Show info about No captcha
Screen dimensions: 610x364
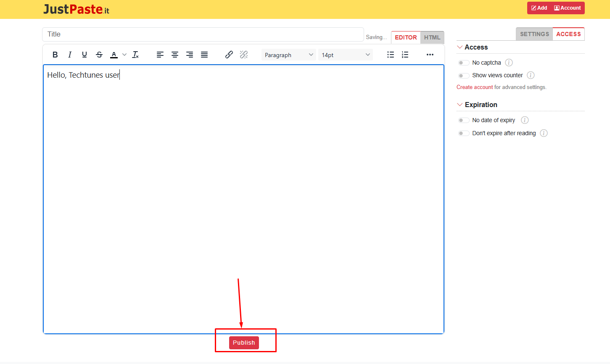[509, 63]
